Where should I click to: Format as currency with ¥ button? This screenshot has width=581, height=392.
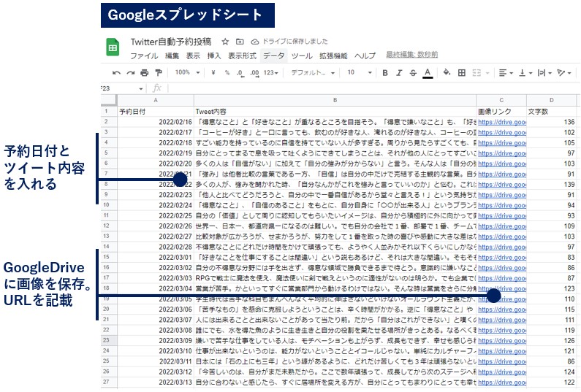(213, 73)
